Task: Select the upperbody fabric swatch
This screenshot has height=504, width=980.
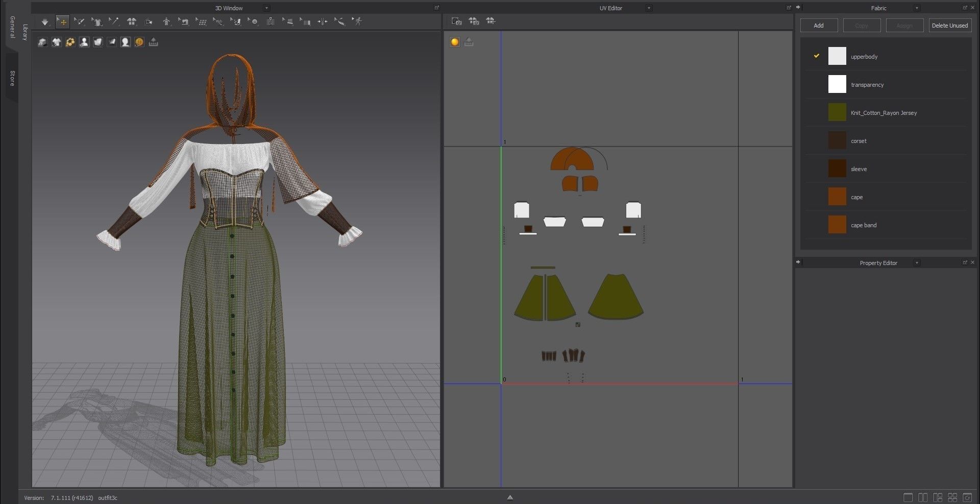Action: pyautogui.click(x=837, y=56)
